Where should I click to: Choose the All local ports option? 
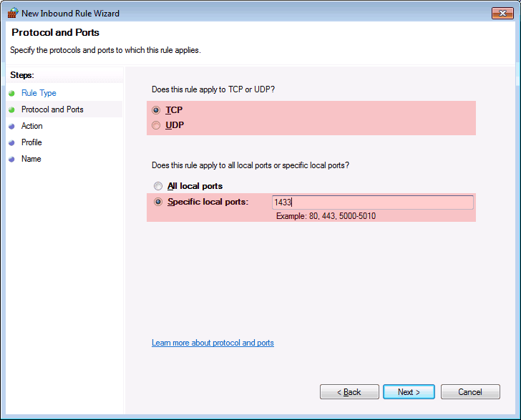158,186
